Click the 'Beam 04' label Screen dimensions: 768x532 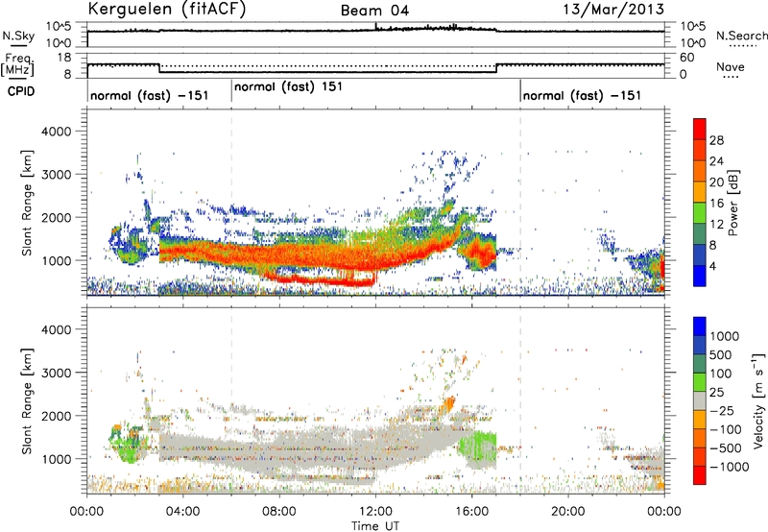(x=374, y=11)
